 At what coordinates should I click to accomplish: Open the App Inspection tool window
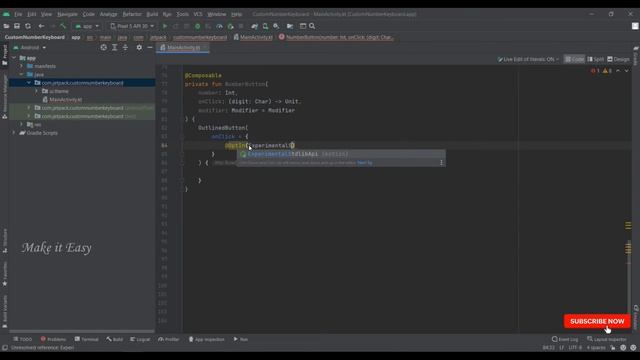pyautogui.click(x=207, y=339)
